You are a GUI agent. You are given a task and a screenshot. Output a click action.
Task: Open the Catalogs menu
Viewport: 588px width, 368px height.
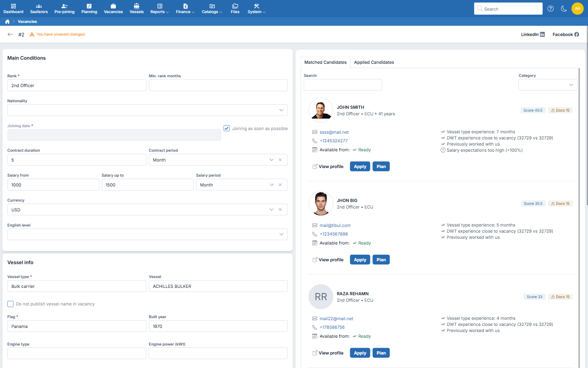pos(212,9)
